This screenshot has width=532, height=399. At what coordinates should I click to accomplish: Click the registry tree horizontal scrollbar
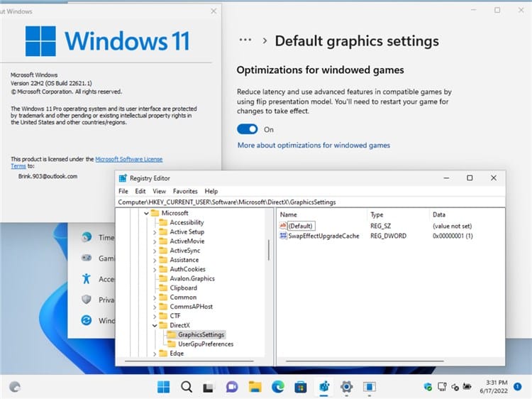pyautogui.click(x=189, y=361)
